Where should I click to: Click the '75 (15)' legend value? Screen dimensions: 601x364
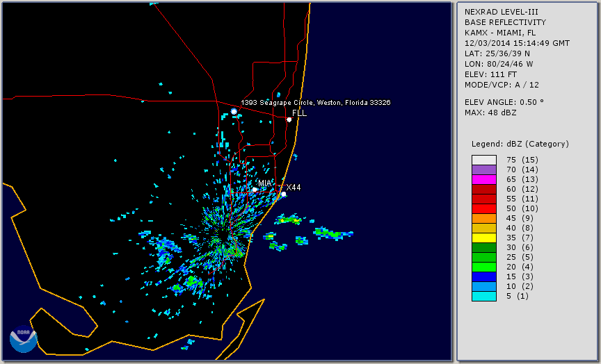click(522, 160)
